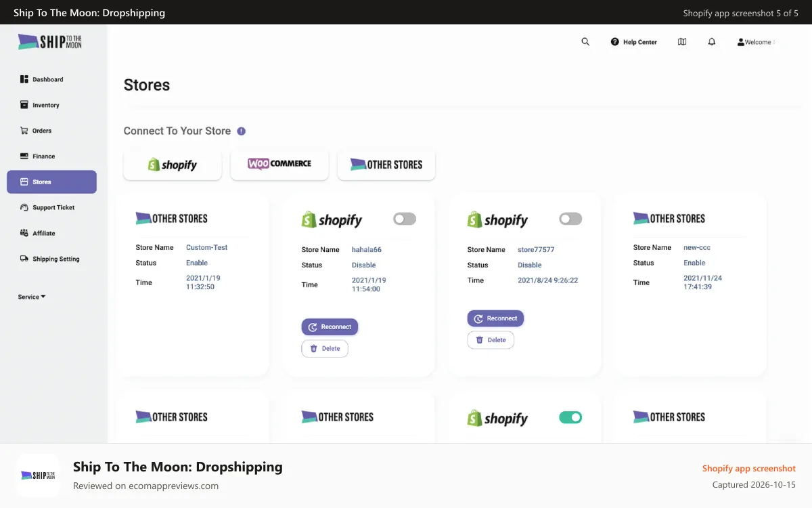Click the new-ccc store name
Viewport: 812px width, 508px height.
tap(697, 247)
